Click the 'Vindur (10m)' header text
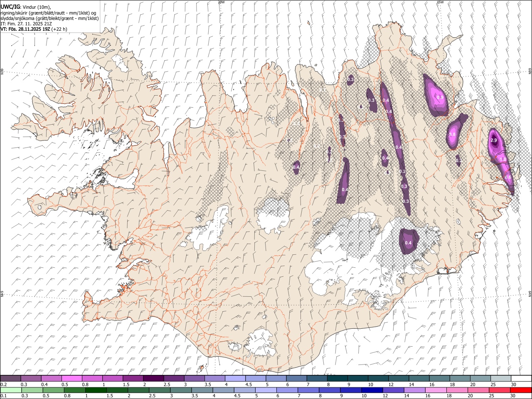The height and width of the screenshot is (399, 532). click(36, 7)
